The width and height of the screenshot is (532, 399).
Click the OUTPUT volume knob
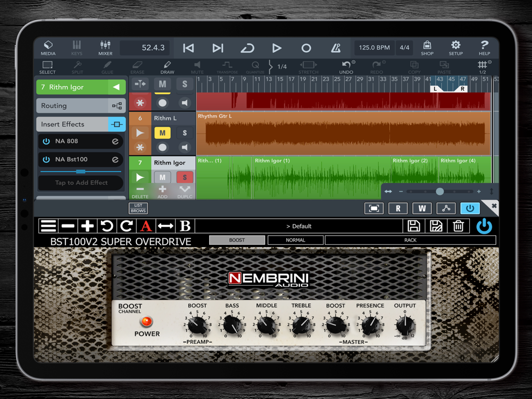pos(405,325)
